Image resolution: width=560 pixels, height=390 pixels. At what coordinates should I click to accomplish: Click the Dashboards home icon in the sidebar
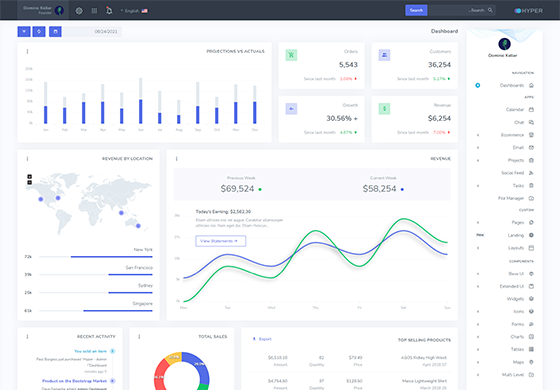coord(531,85)
